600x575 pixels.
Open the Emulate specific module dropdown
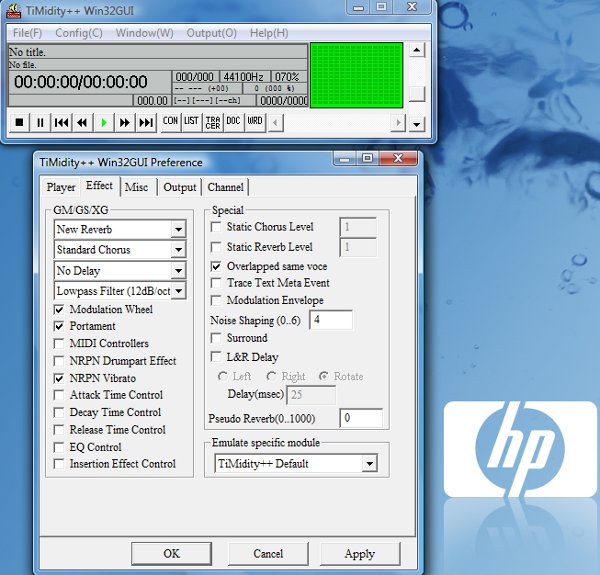coord(369,464)
